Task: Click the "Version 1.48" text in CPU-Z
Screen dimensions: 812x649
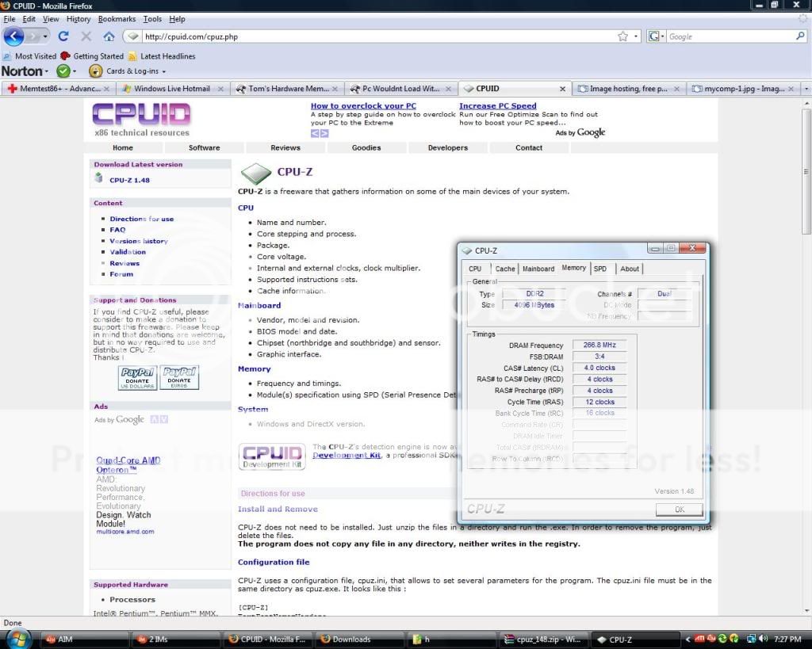Action: (674, 491)
